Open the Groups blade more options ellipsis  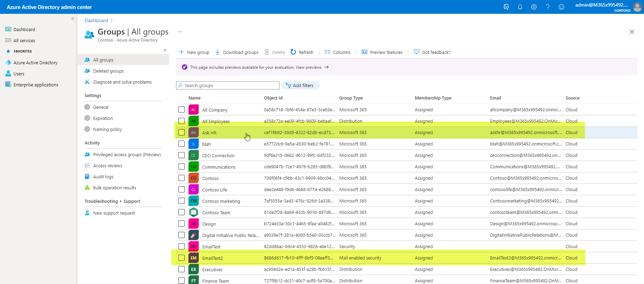coord(180,32)
